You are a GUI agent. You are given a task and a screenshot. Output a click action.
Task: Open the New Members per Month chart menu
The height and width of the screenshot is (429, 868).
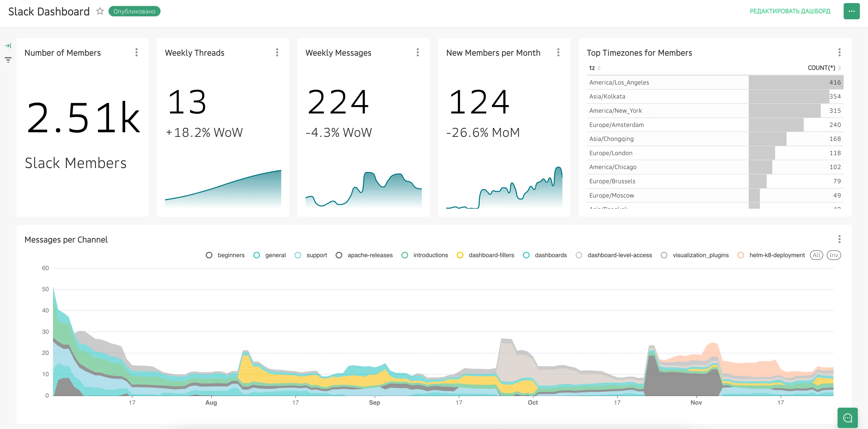point(558,52)
